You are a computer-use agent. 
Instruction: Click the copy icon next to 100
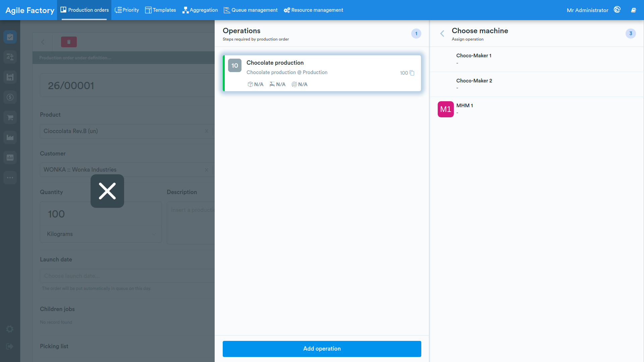click(412, 73)
